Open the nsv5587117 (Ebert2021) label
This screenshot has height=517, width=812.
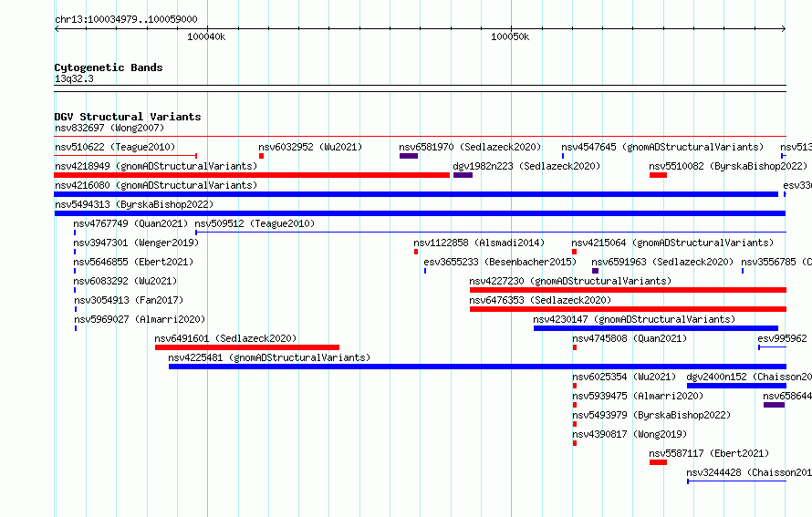pos(709,453)
